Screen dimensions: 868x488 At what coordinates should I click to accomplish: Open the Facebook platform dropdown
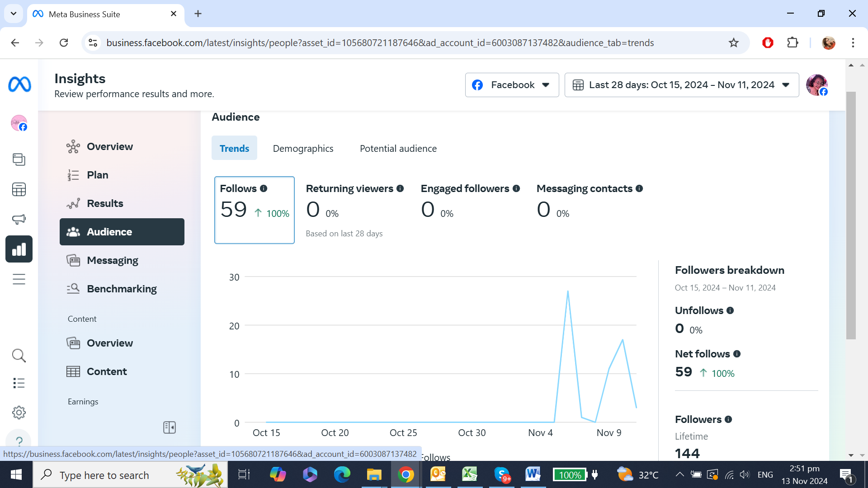tap(512, 85)
